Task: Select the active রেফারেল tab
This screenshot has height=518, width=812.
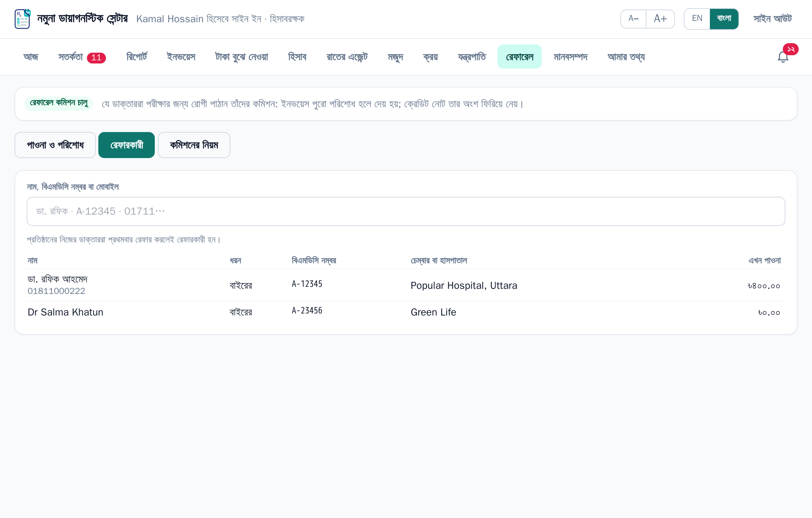Action: point(519,57)
